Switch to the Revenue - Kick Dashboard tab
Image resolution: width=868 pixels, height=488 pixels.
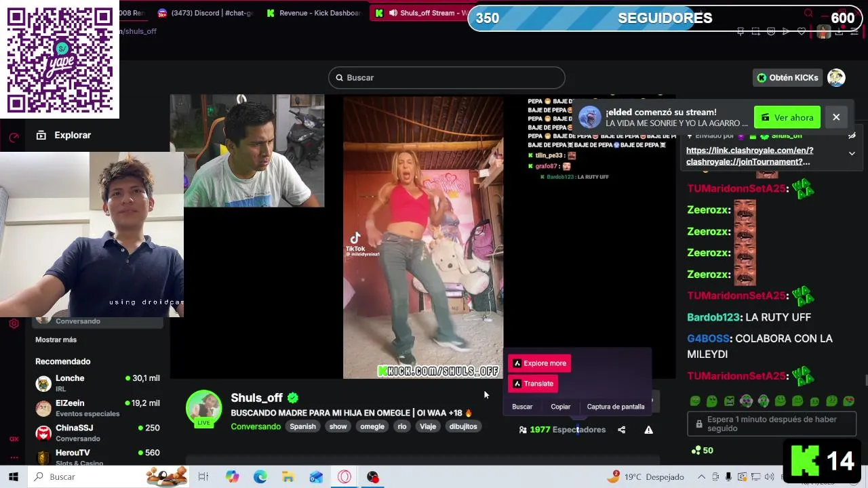[x=313, y=13]
